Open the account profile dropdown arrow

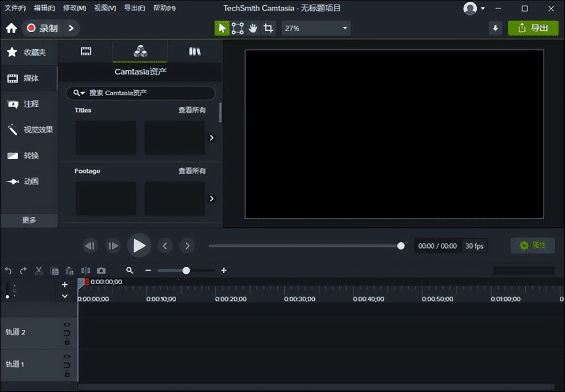(482, 8)
